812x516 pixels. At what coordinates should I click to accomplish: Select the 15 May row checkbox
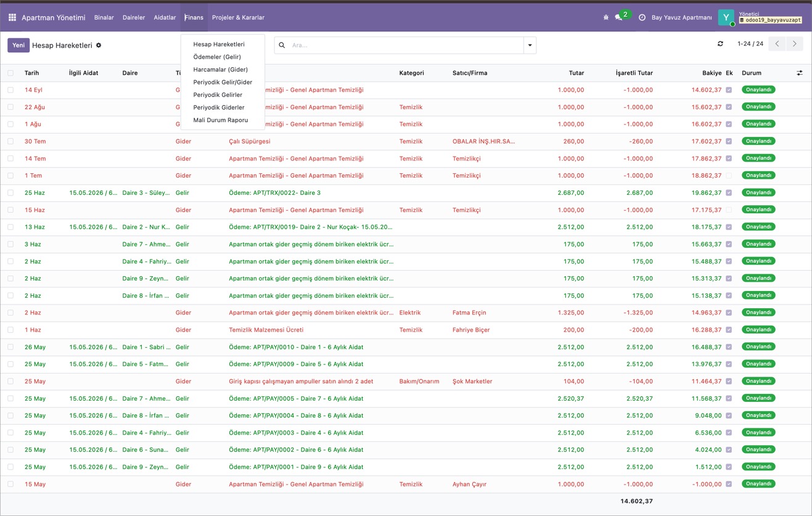(10, 484)
